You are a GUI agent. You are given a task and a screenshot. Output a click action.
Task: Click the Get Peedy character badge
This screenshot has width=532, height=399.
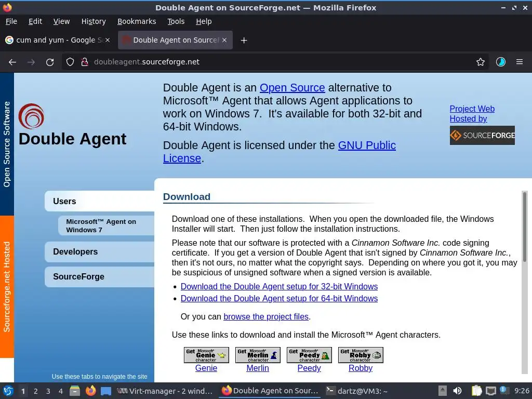(309, 355)
